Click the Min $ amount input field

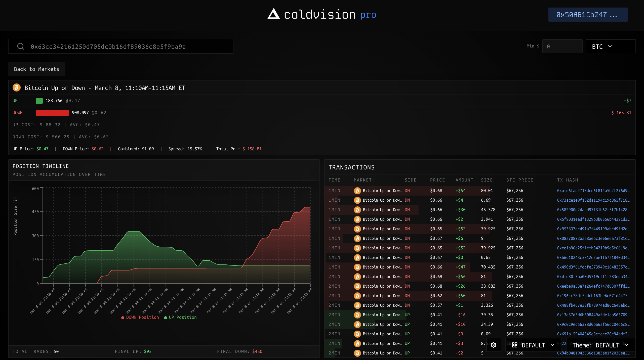coord(562,47)
